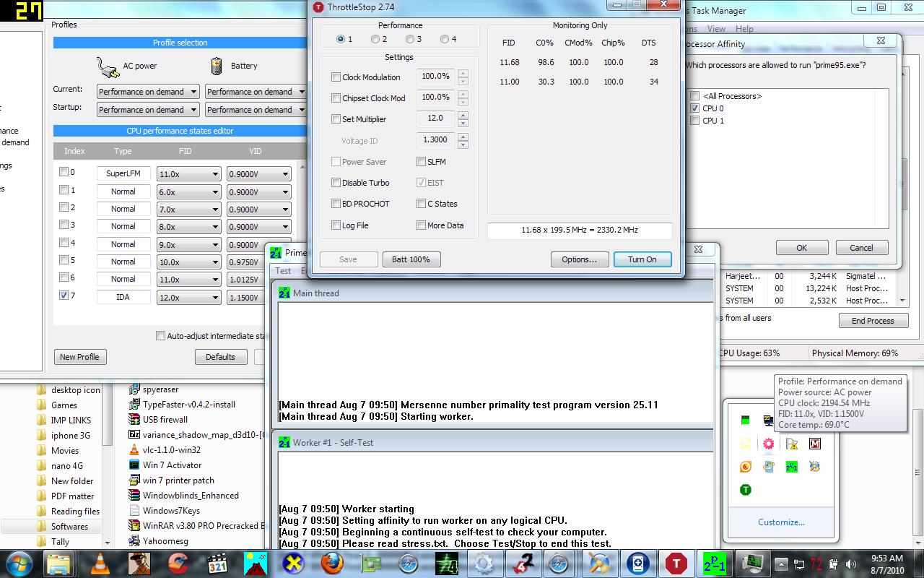924x578 pixels.
Task: Open Current AC power profile dropdown
Action: (x=148, y=92)
